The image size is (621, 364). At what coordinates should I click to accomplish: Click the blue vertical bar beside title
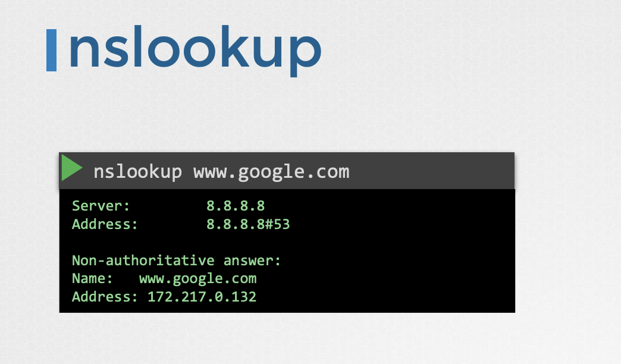click(x=52, y=50)
